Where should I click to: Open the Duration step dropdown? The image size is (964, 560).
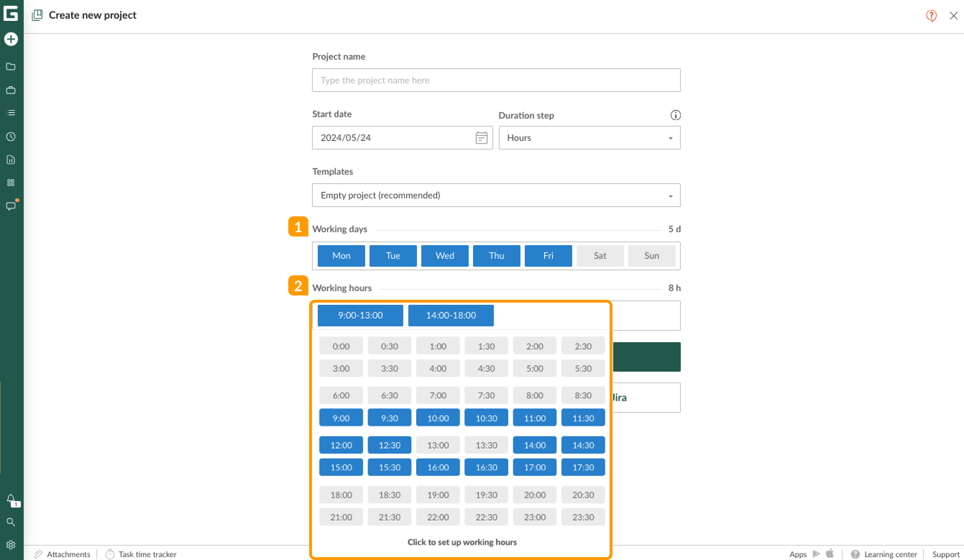[x=589, y=137]
